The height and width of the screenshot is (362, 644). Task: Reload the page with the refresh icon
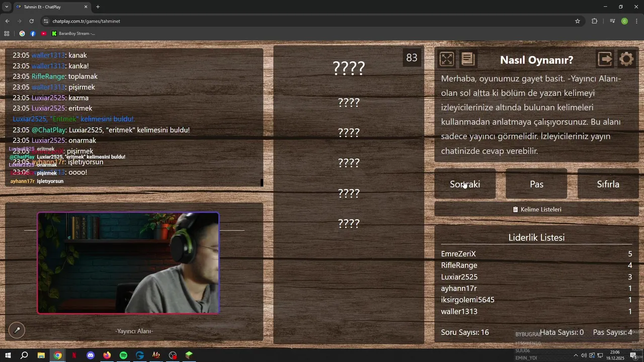click(31, 21)
